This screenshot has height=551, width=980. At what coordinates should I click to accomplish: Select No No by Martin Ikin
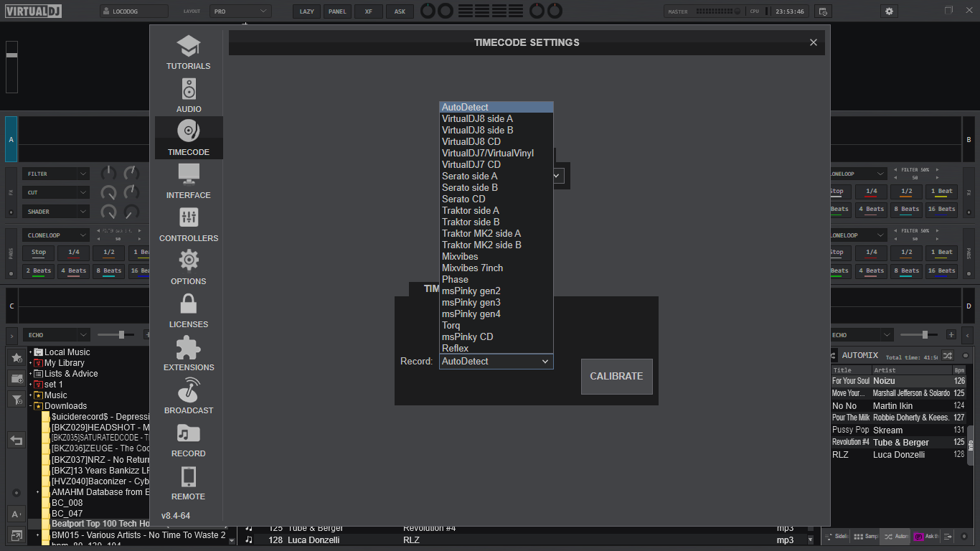(x=899, y=406)
